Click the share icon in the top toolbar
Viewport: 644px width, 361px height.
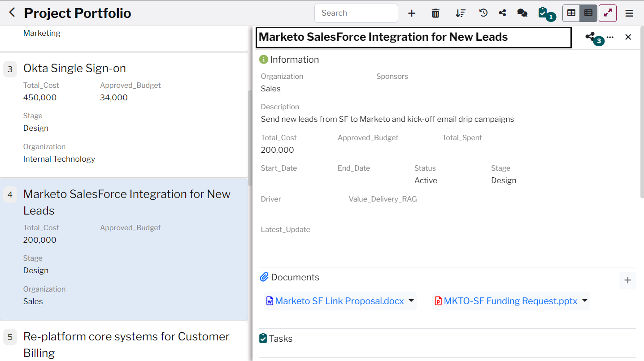click(502, 13)
